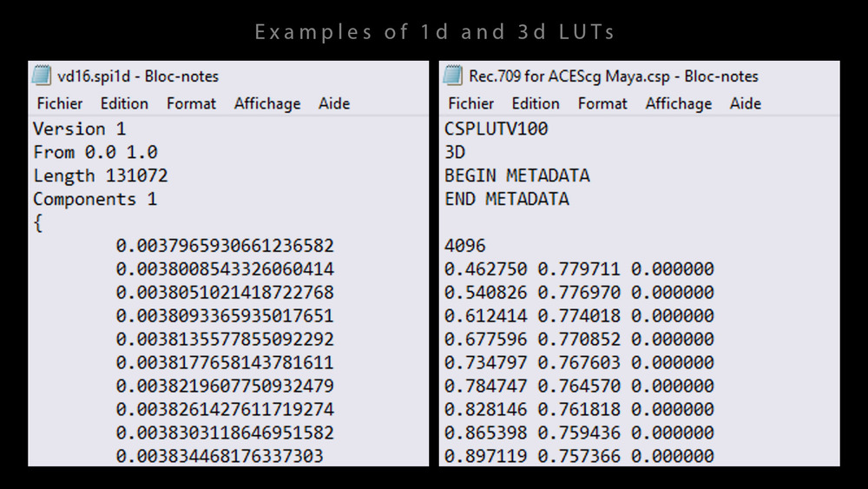Place cursor on the "CSPLUTV100" line
The height and width of the screenshot is (489, 868).
496,129
